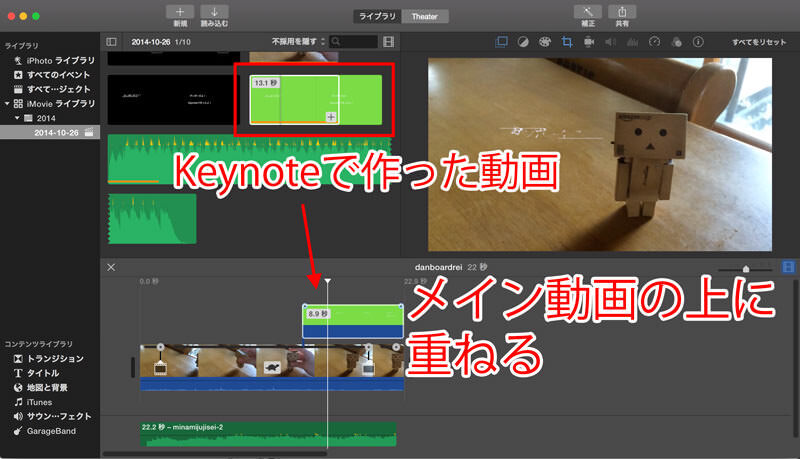Open the volume speaker tool
The image size is (800, 459).
click(x=610, y=42)
